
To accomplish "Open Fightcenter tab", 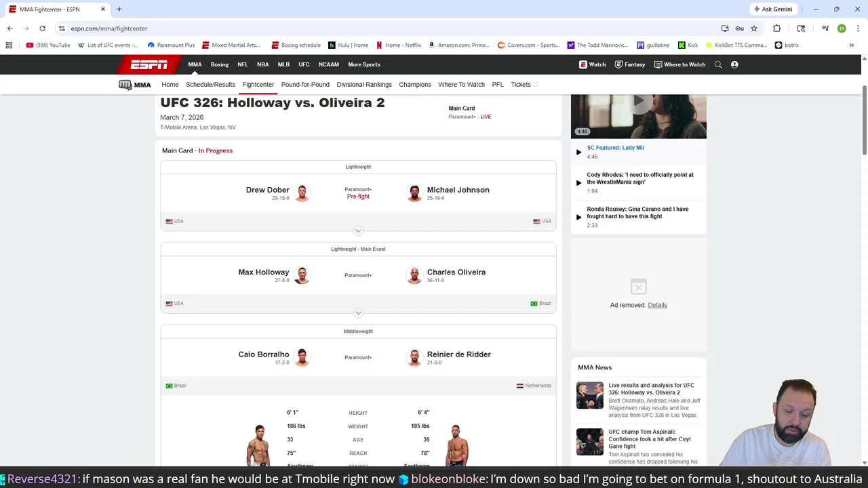I will tap(258, 85).
